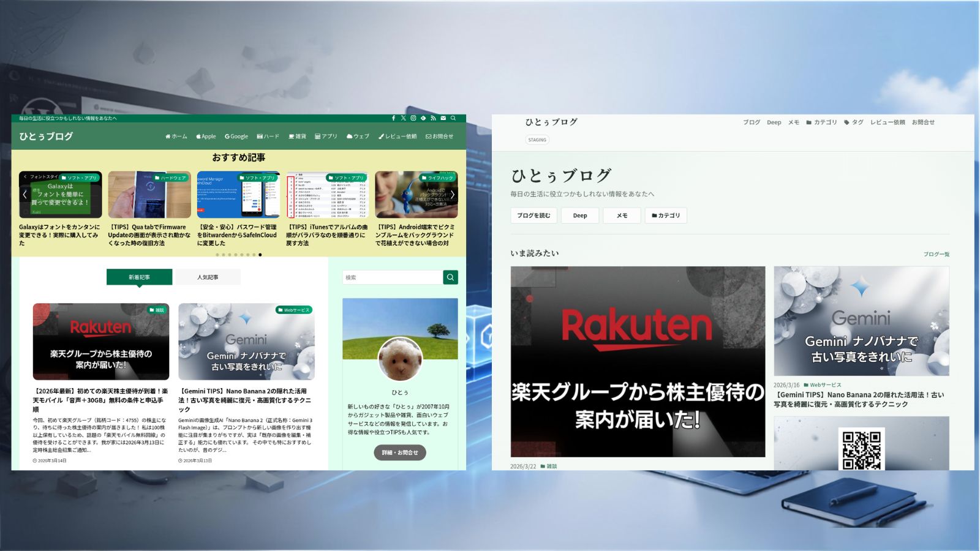980x551 pixels.
Task: Open the Facebook icon in green top bar
Action: coord(393,118)
